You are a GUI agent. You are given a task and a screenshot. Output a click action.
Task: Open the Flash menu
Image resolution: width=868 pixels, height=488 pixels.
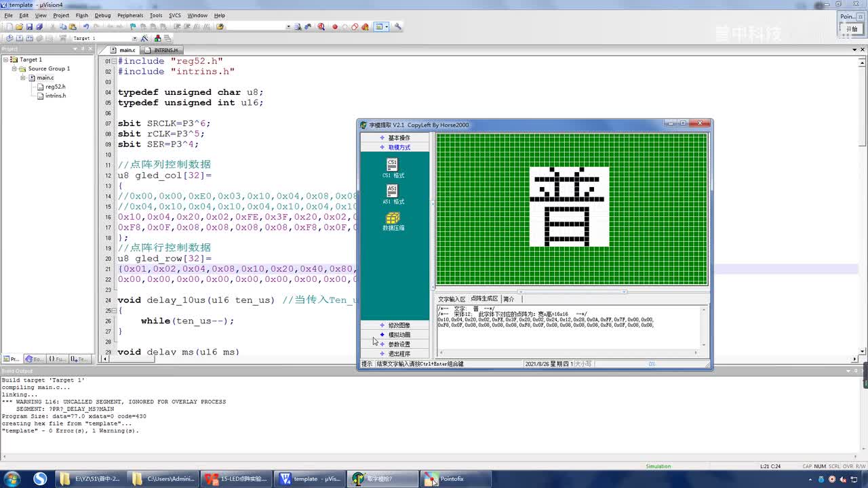coord(82,15)
